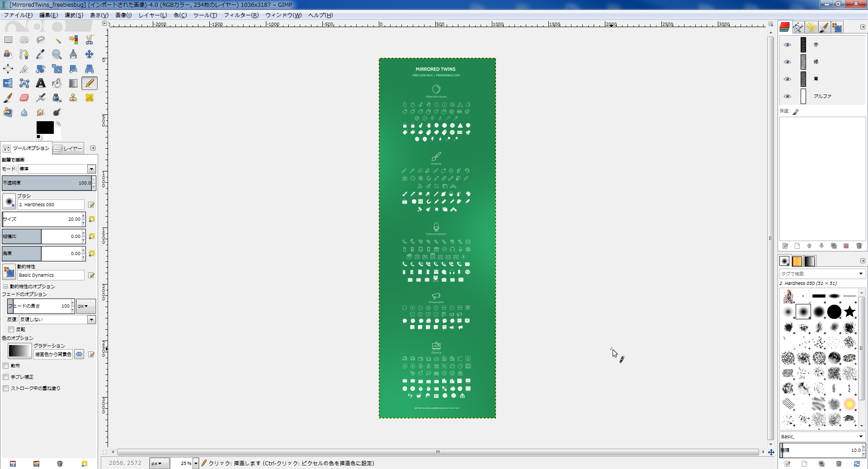This screenshot has width=868, height=469.
Task: Collapse the 動的特性のオプション expander
Action: [x=6, y=286]
